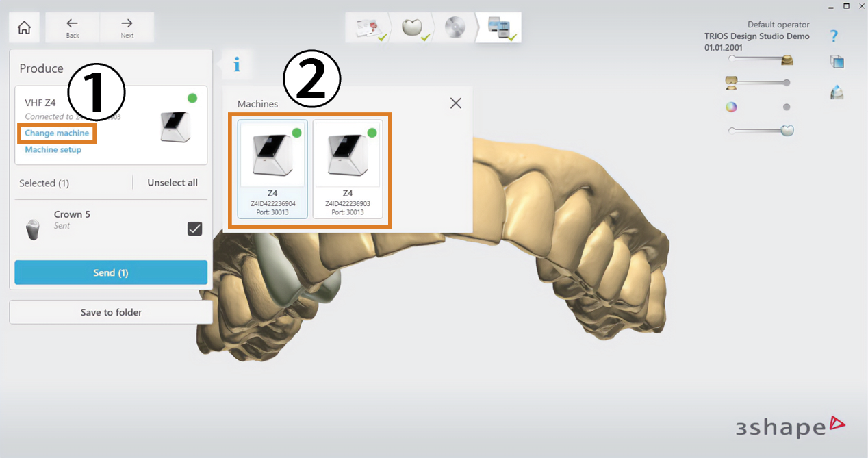The width and height of the screenshot is (868, 458).
Task: Adjust the jaw pair visibility slider
Action: (758, 83)
